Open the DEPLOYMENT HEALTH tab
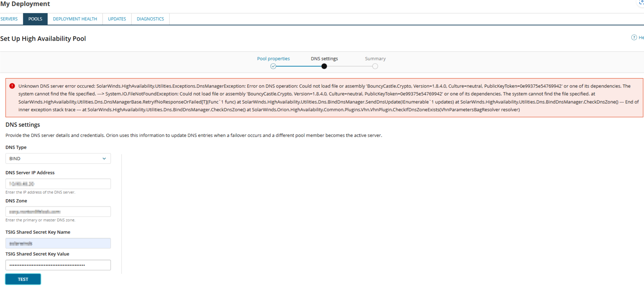The width and height of the screenshot is (644, 287). [75, 19]
